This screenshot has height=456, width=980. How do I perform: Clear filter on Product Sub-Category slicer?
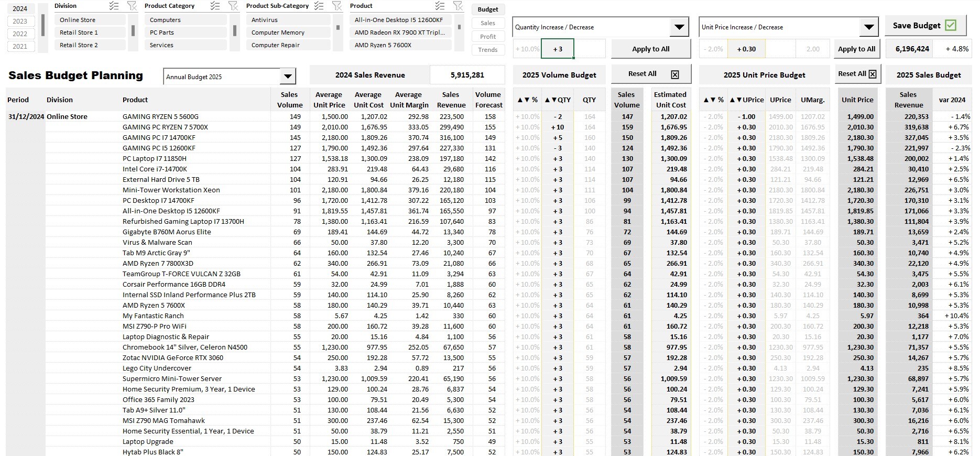click(337, 6)
